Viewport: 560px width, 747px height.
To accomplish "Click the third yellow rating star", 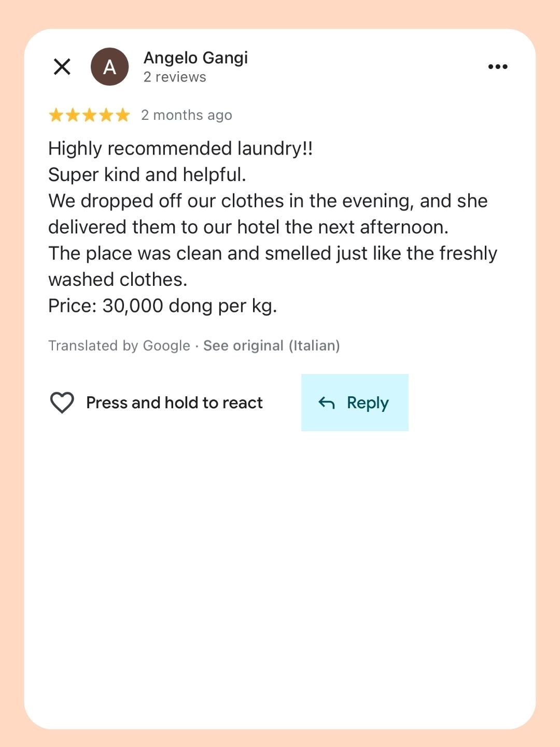I will [89, 115].
